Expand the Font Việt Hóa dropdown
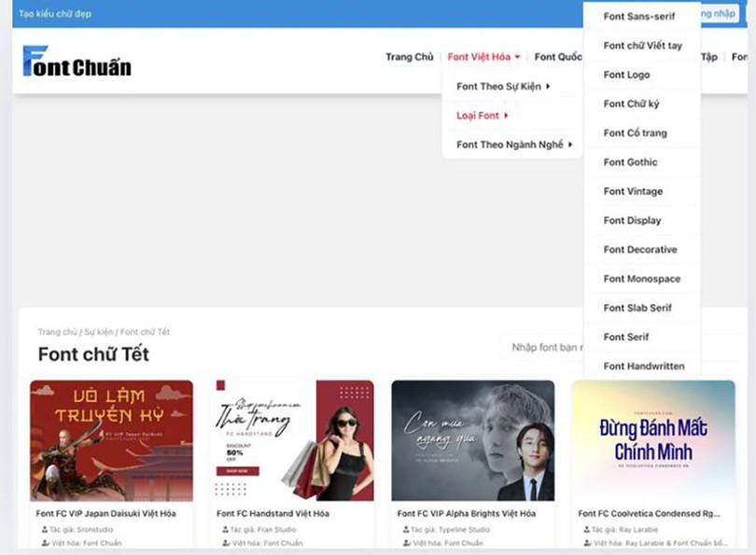756x555 pixels. pos(483,57)
